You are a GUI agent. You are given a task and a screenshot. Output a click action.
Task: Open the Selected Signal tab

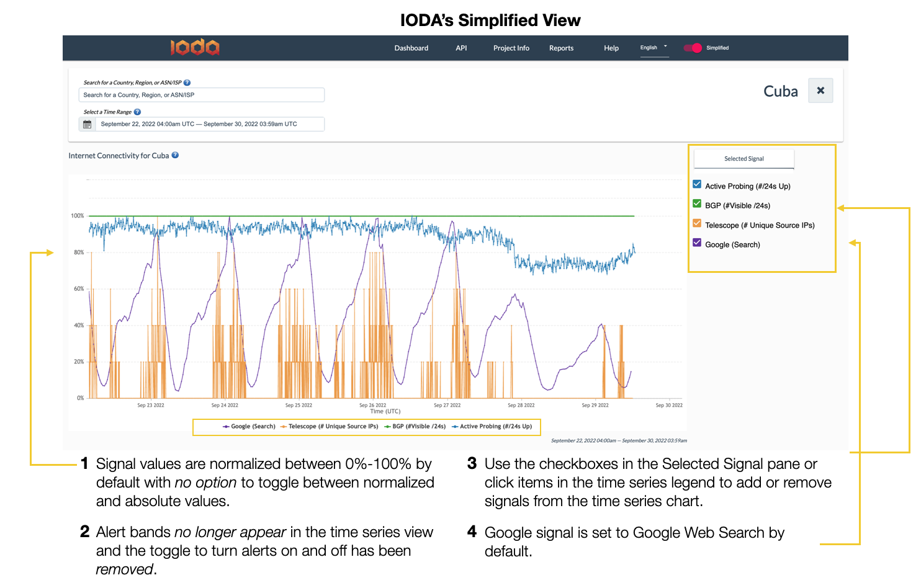tap(744, 159)
